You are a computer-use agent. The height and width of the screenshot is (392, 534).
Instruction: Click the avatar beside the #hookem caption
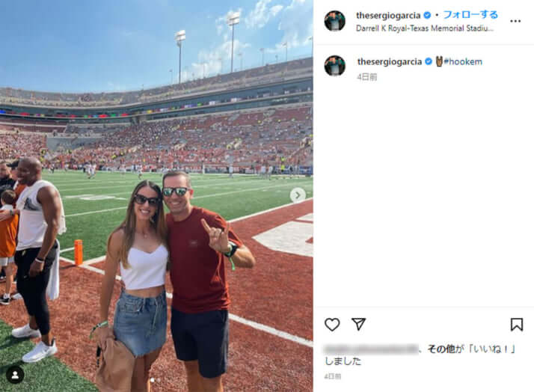334,66
